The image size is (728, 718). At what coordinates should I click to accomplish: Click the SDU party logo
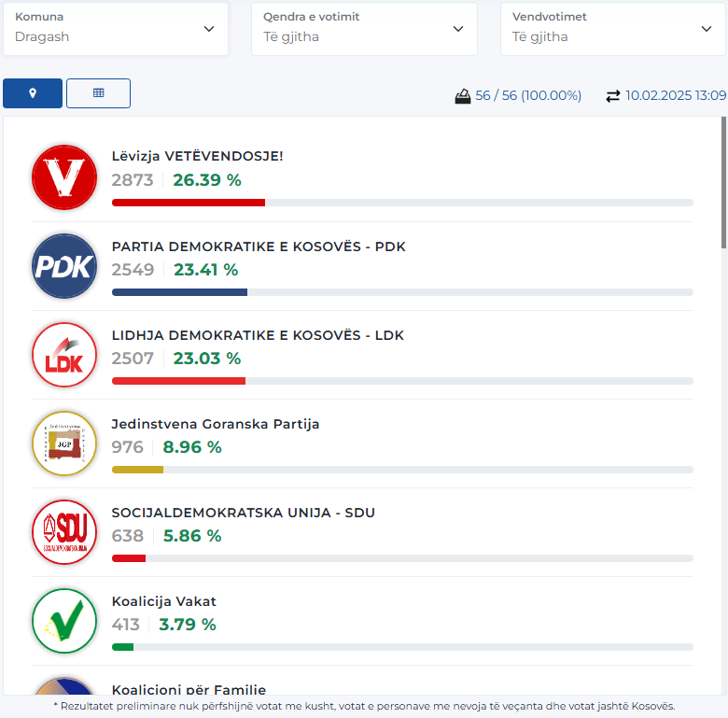[64, 532]
